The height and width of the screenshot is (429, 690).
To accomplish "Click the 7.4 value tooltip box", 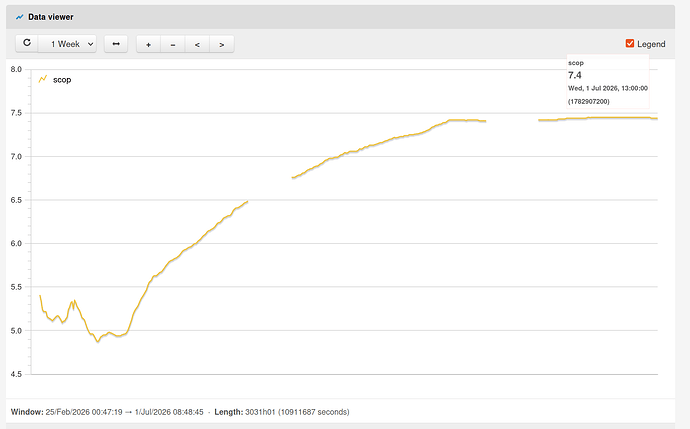I will click(607, 82).
